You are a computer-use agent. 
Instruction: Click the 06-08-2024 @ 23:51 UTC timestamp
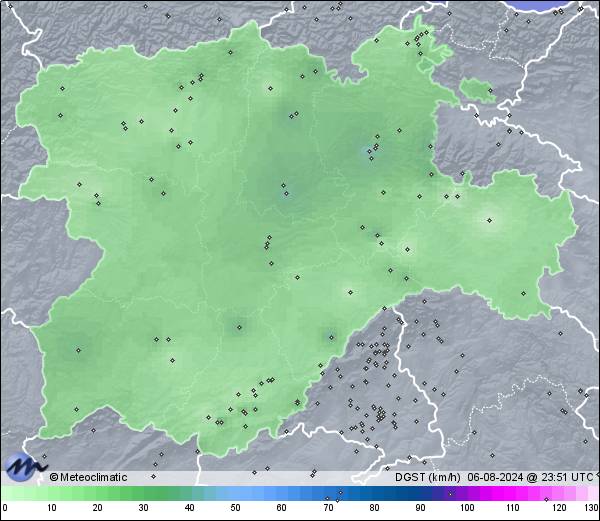(x=526, y=477)
